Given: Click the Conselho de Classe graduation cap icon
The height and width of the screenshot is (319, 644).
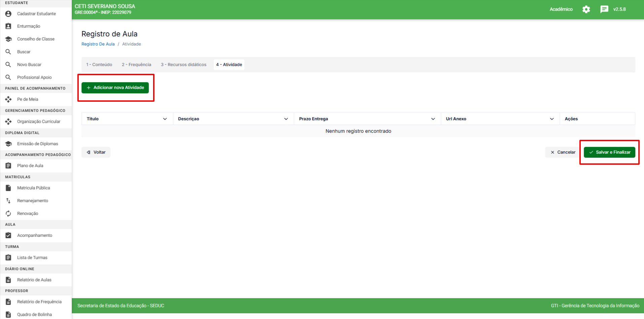Looking at the screenshot, I should click(8, 39).
